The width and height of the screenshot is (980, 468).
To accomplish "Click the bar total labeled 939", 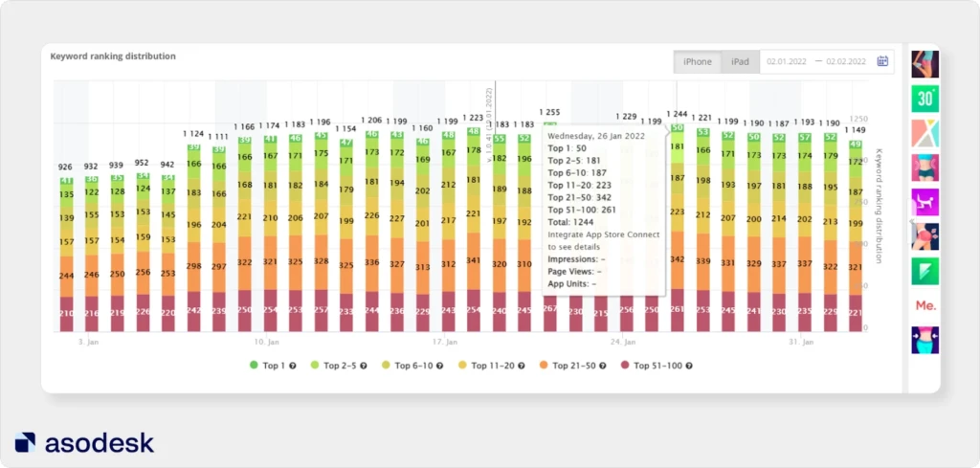I will pos(118,167).
